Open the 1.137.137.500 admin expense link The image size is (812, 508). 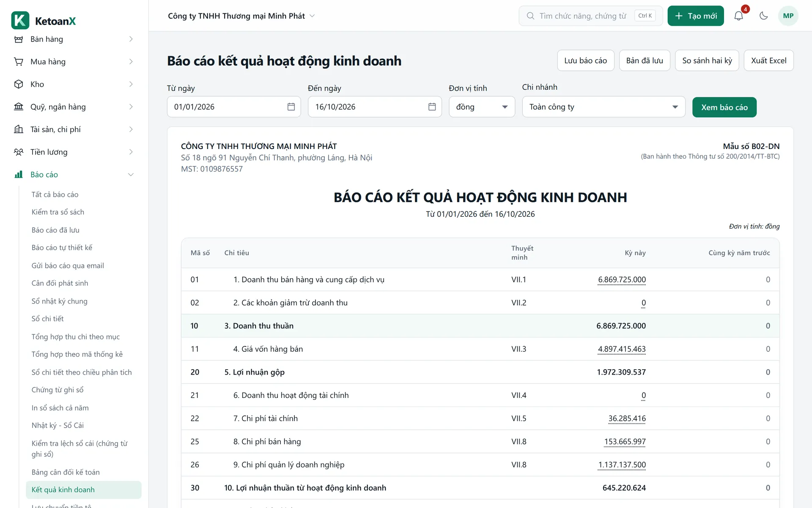[x=622, y=465]
